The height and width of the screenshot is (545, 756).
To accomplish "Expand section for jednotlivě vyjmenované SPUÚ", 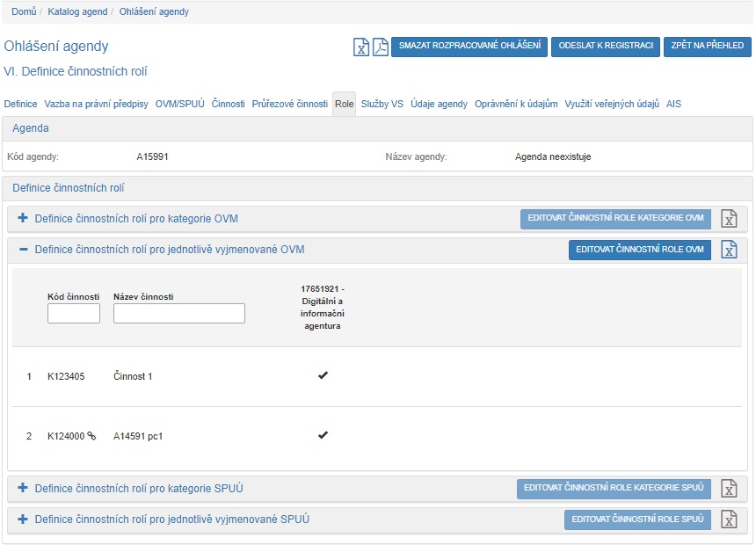I will click(23, 520).
